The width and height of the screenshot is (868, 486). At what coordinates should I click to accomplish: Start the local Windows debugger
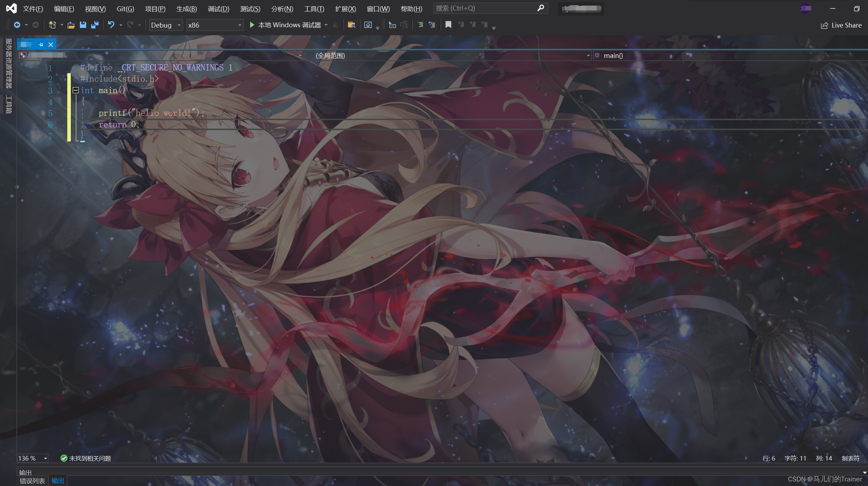click(x=286, y=25)
